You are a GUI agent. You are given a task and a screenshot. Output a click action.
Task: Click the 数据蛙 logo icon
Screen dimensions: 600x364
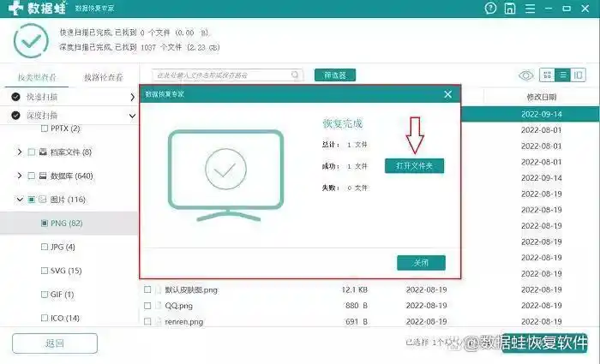[15, 8]
